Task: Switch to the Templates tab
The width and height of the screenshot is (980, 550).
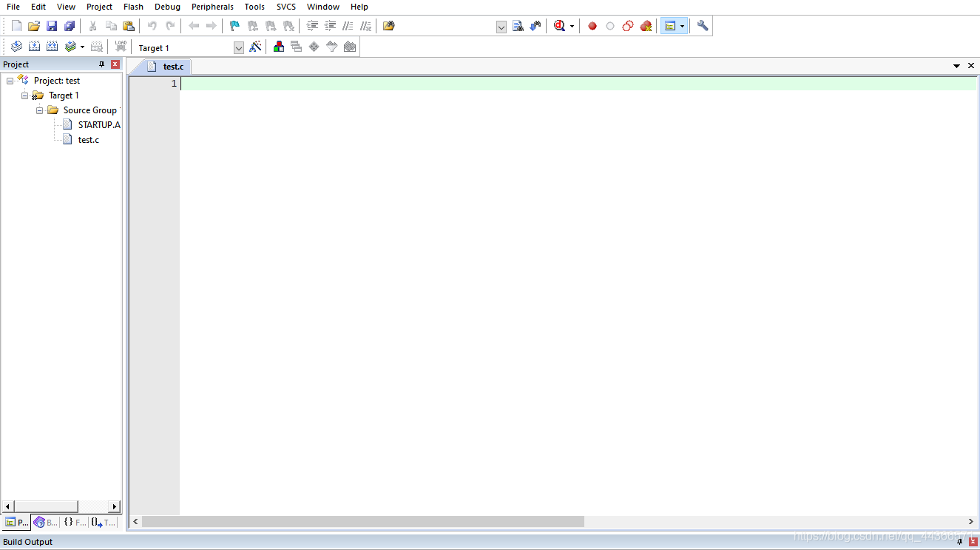Action: pos(104,522)
